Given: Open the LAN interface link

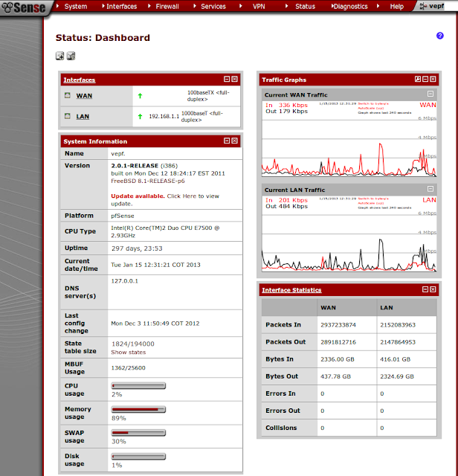Looking at the screenshot, I should tap(83, 117).
